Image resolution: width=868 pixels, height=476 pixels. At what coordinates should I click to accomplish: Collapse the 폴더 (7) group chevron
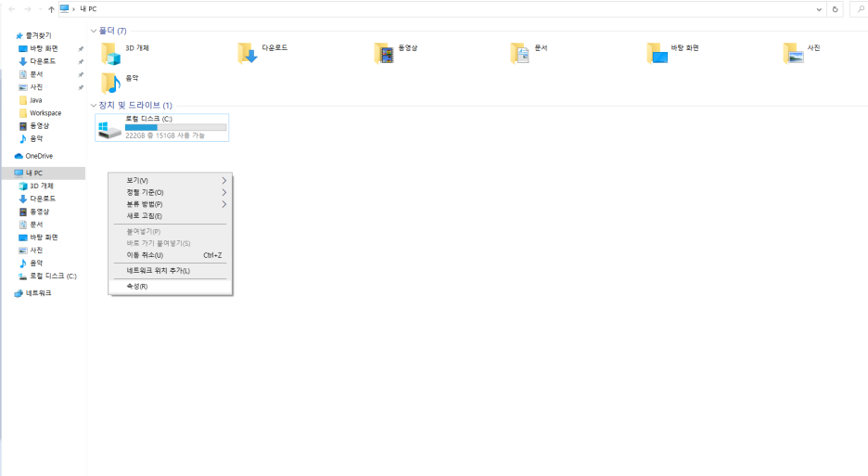point(94,31)
